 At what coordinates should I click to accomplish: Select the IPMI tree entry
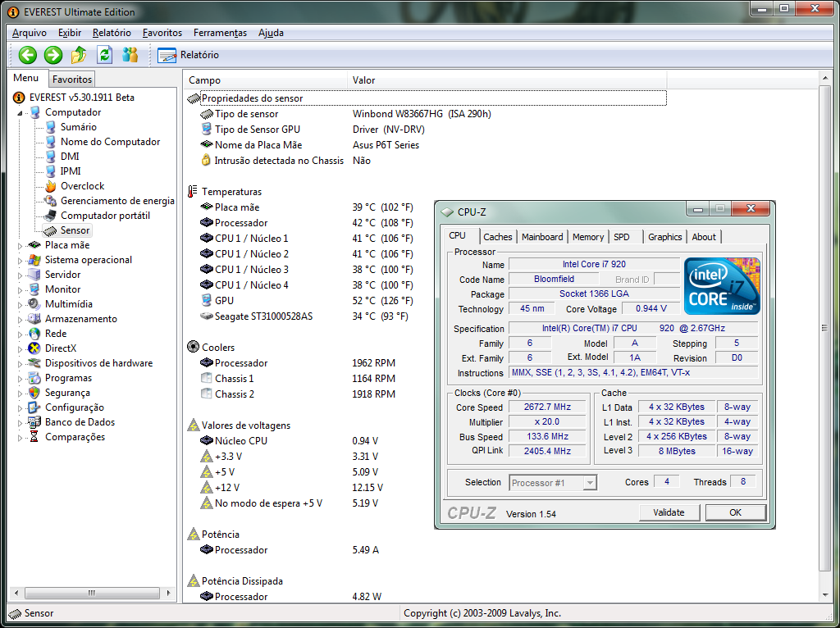[71, 171]
